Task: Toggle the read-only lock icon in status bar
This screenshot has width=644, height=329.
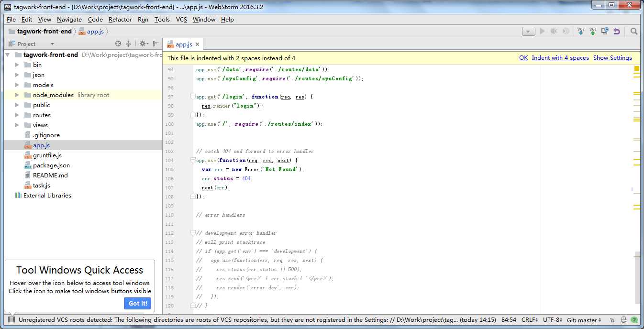Action: pyautogui.click(x=612, y=320)
